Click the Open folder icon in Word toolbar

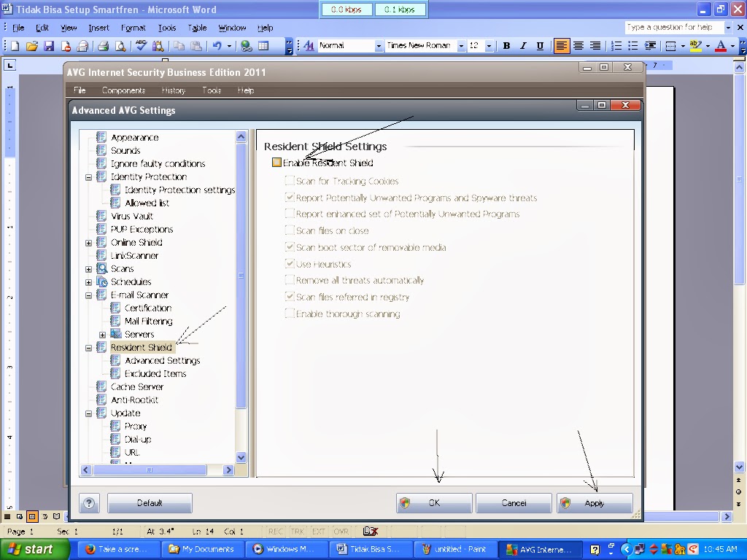tap(31, 46)
